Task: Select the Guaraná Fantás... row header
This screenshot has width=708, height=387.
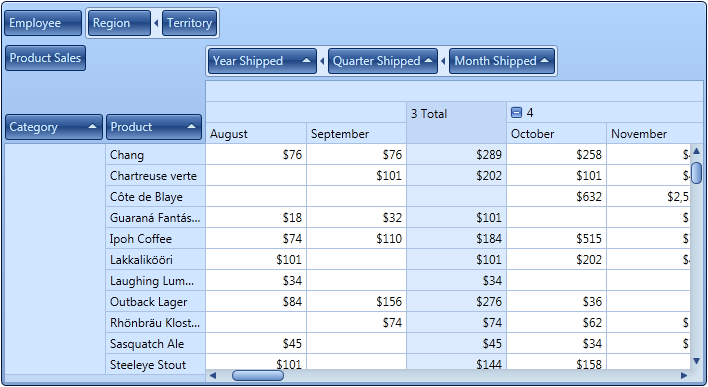Action: click(155, 218)
